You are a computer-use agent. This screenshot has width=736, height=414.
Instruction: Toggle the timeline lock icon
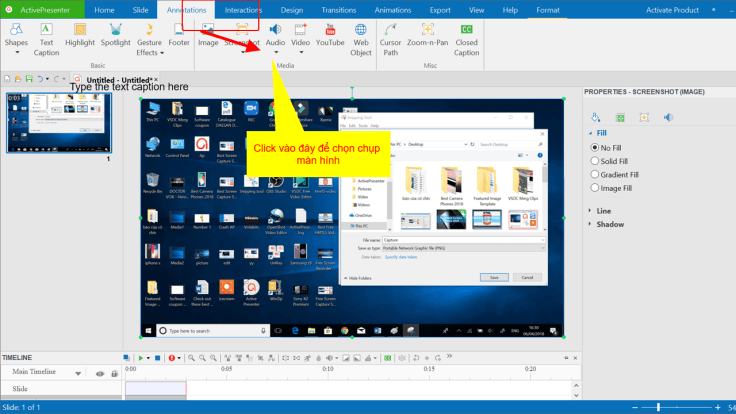coord(115,374)
